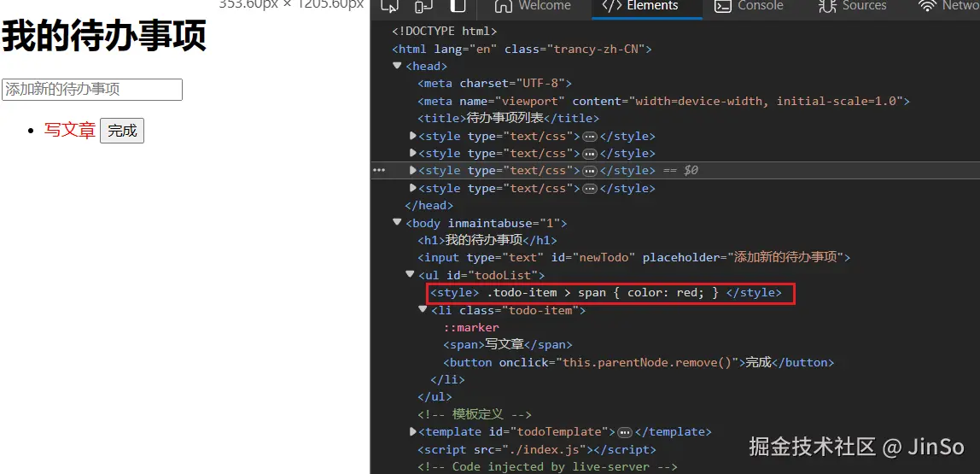Select the closing </head> tag row
This screenshot has height=474, width=980.
click(x=429, y=205)
